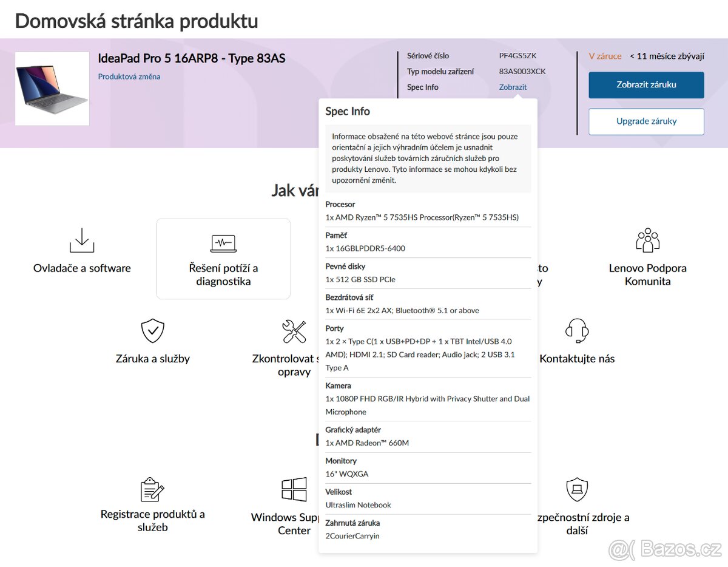The height and width of the screenshot is (567, 728).
Task: Open Řešení potíží a diagnostika
Action: pyautogui.click(x=223, y=274)
